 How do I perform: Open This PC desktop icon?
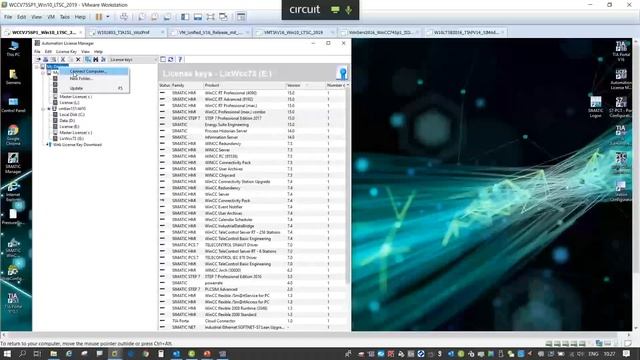pyautogui.click(x=13, y=49)
